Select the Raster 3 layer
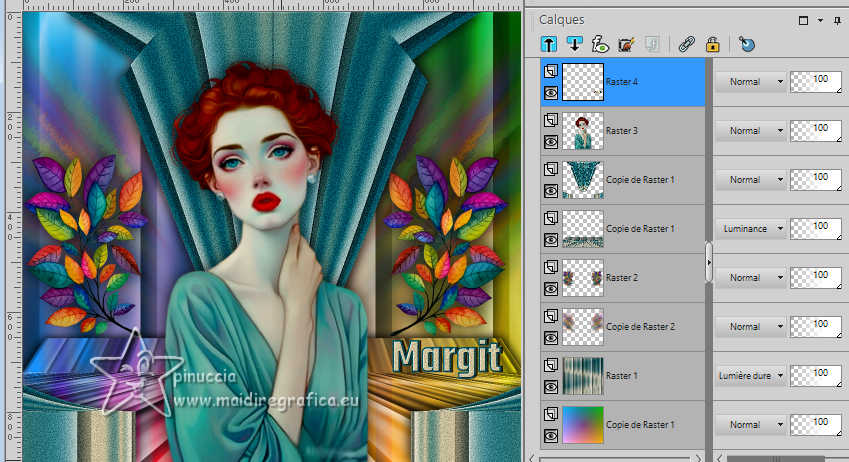Screen dimensions: 849x462 tap(623, 131)
